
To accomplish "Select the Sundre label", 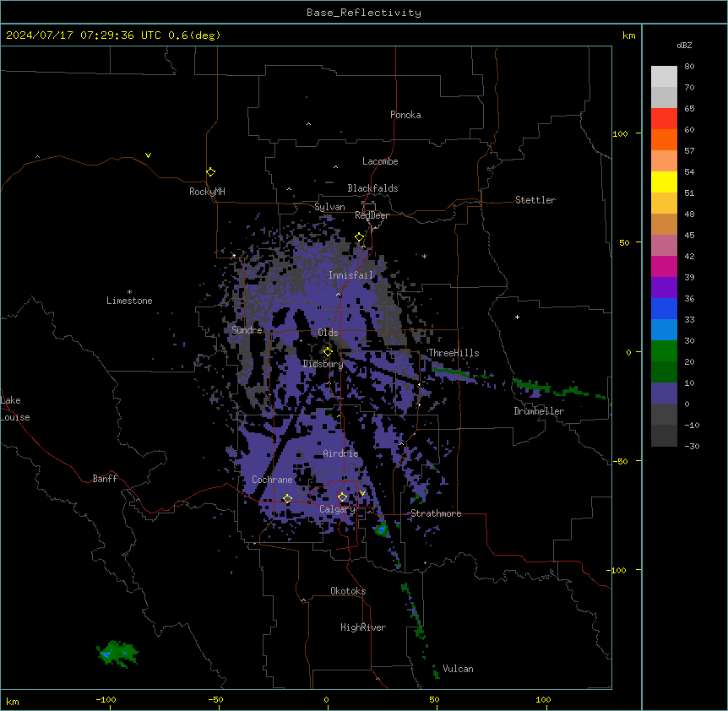I will click(247, 330).
